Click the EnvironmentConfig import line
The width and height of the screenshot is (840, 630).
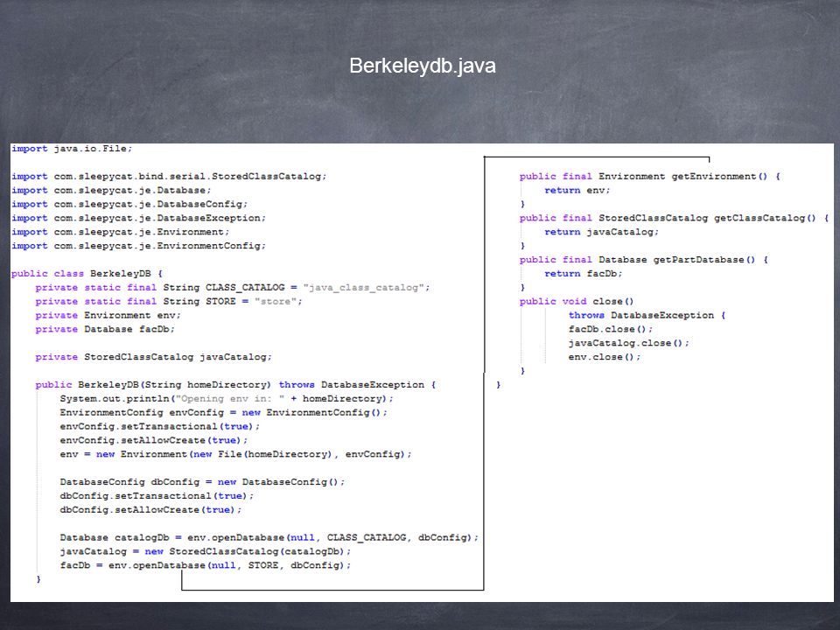(x=139, y=246)
